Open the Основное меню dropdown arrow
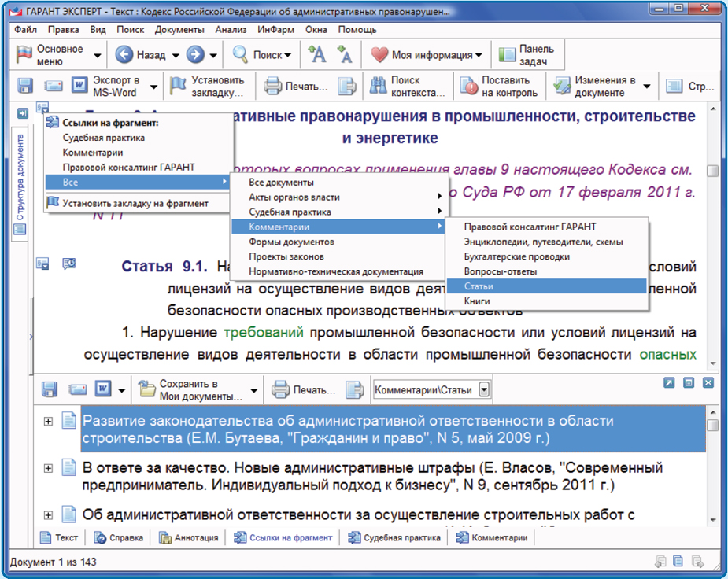The height and width of the screenshot is (579, 728). tap(98, 56)
